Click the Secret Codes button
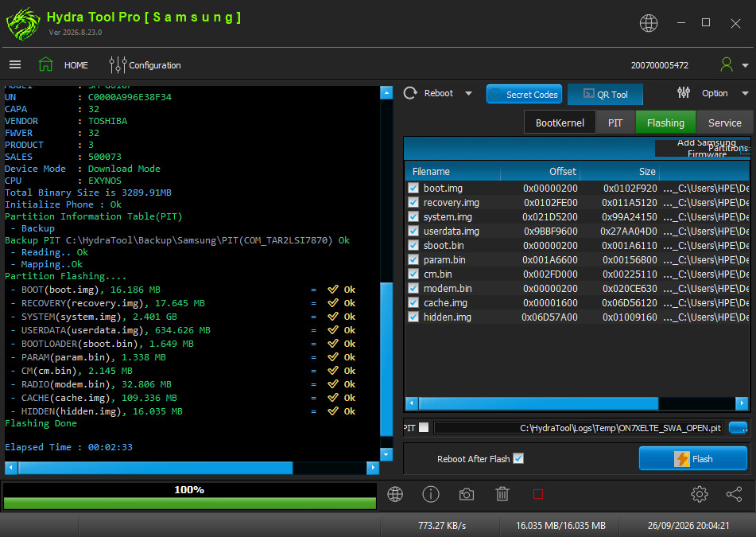 pyautogui.click(x=525, y=94)
